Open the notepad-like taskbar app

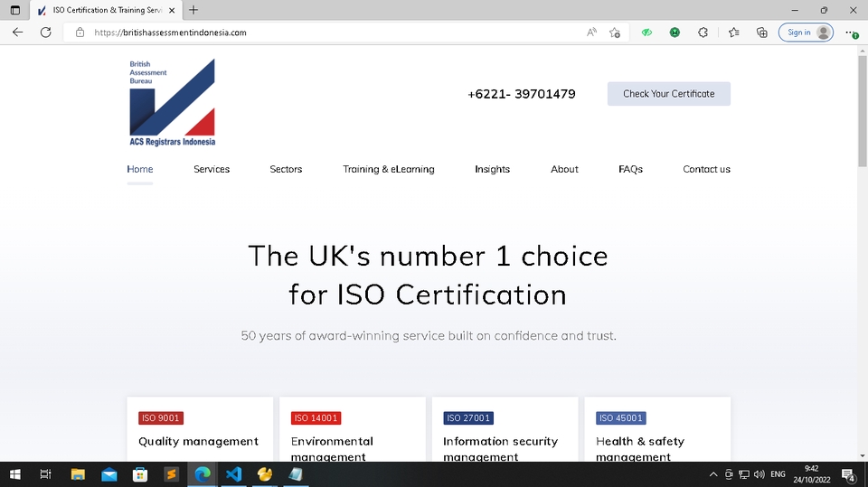(x=296, y=474)
